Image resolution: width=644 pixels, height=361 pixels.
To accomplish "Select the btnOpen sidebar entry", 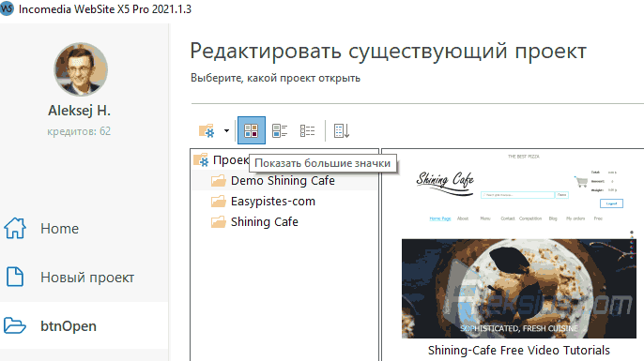I will coord(69,326).
